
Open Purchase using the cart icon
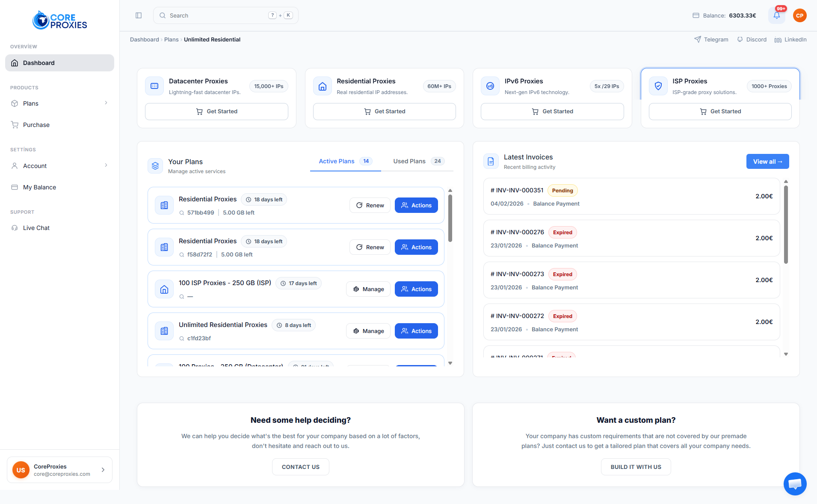click(x=15, y=124)
